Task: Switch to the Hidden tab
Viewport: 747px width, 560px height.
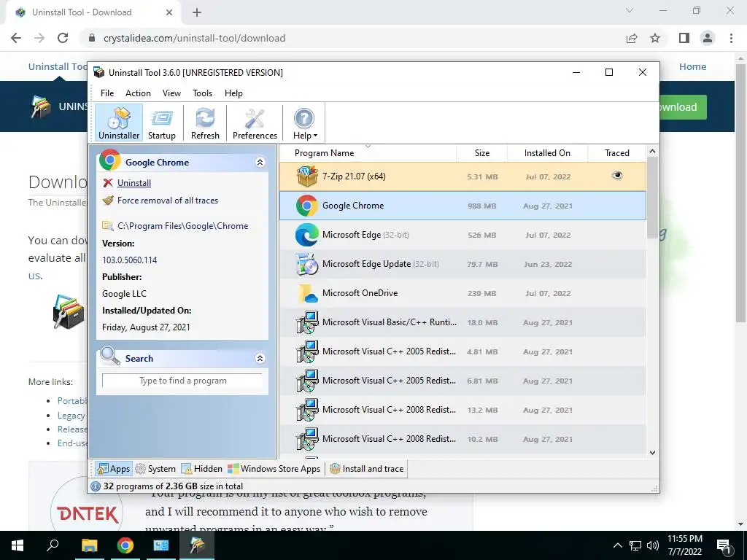Action: click(202, 469)
